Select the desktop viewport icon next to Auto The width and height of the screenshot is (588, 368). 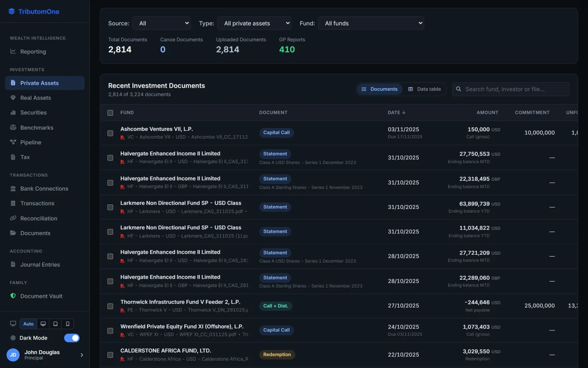pyautogui.click(x=43, y=324)
